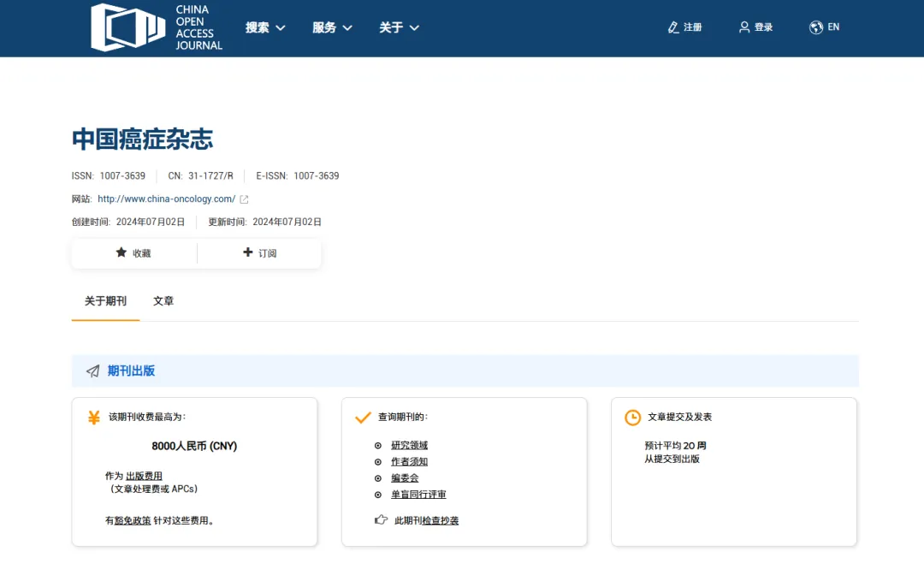Click the user login icon
924x569 pixels.
[x=744, y=27]
